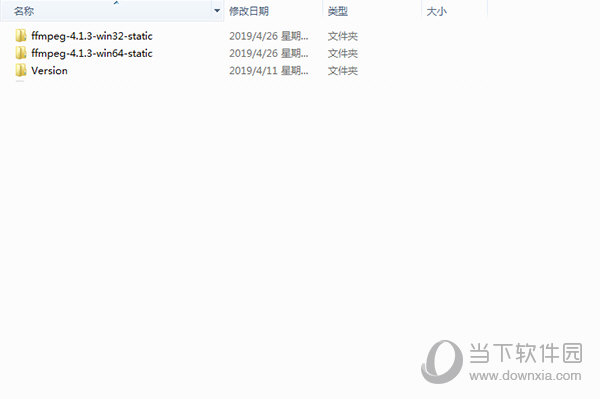Open the 名称 column filter dropdown arrow
600x399 pixels.
(x=217, y=11)
